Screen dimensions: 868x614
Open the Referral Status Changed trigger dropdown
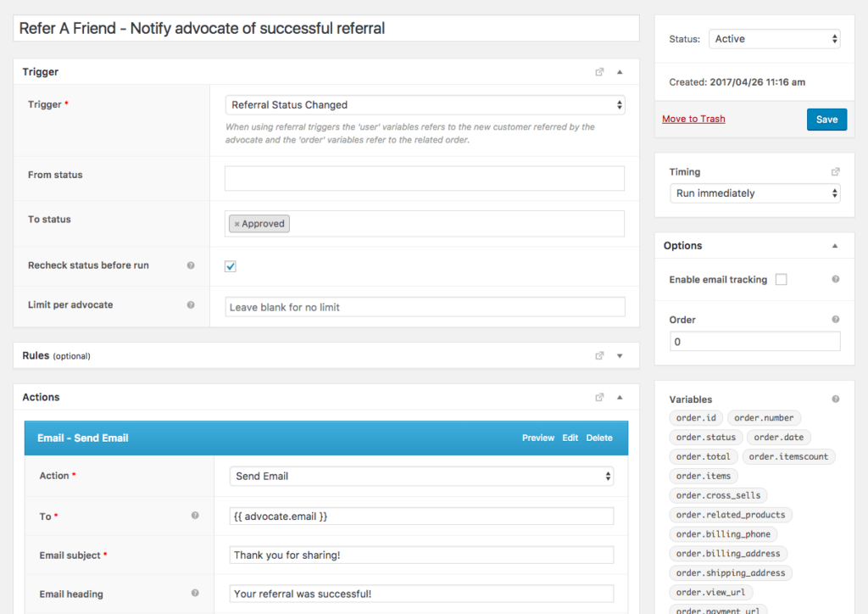pos(424,104)
